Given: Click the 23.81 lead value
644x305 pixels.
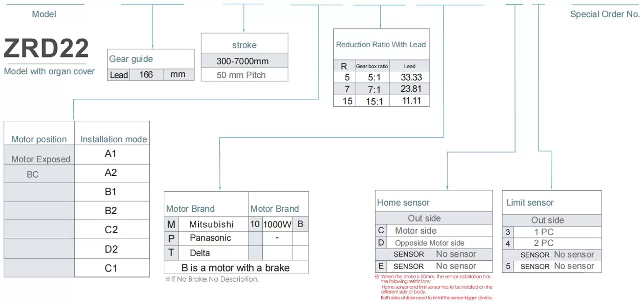Looking at the screenshot, I should (x=411, y=89).
